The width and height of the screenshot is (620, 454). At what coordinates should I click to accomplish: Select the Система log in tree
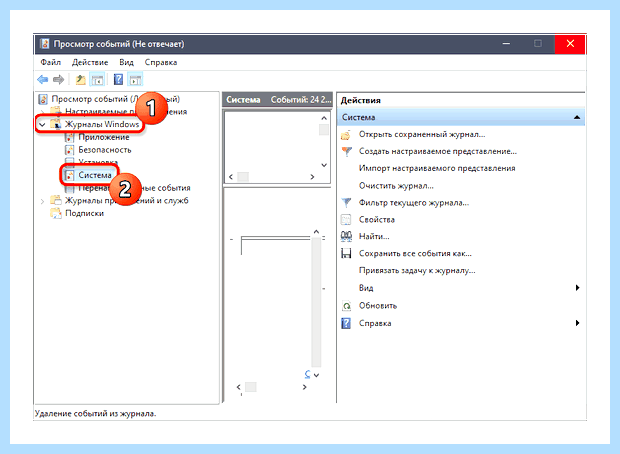pyautogui.click(x=95, y=175)
